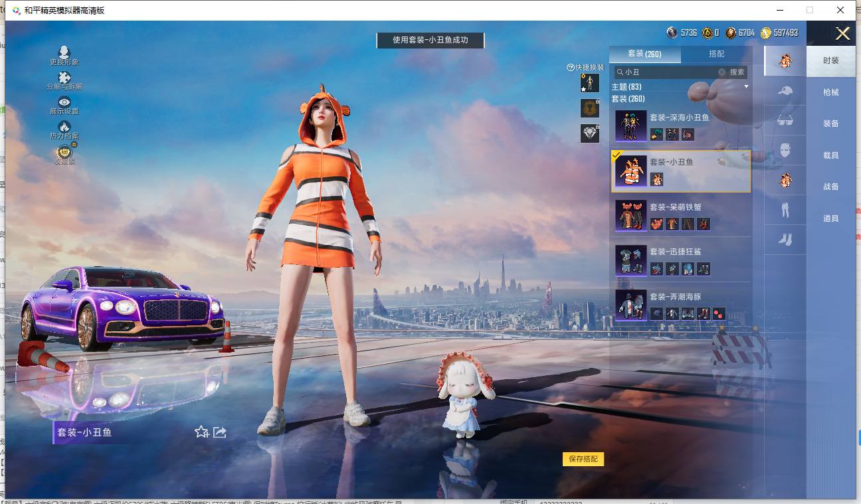Image resolution: width=861 pixels, height=504 pixels.
Task: Select the 套装-呆萌铁蟹 set thumbnail
Action: pyautogui.click(x=630, y=216)
